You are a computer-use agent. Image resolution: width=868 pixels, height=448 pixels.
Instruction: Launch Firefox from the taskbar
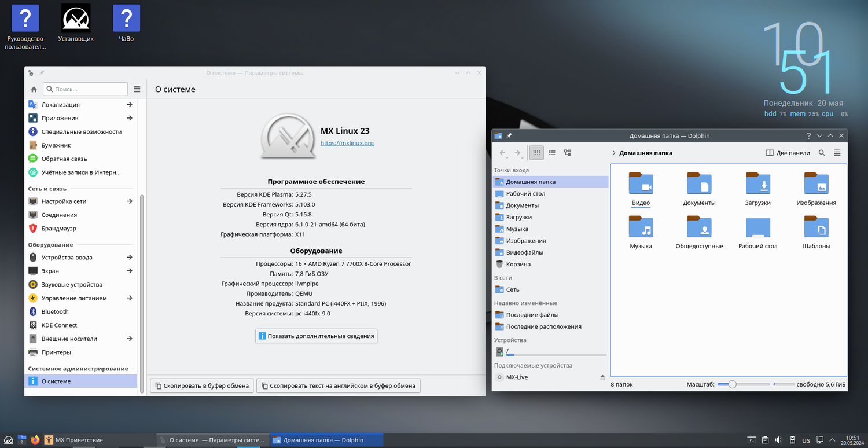click(35, 440)
